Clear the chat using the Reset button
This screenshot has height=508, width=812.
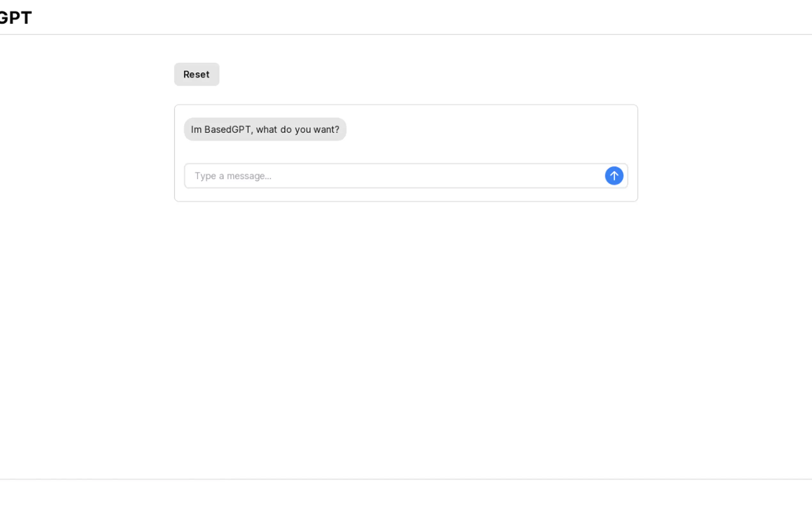point(196,74)
